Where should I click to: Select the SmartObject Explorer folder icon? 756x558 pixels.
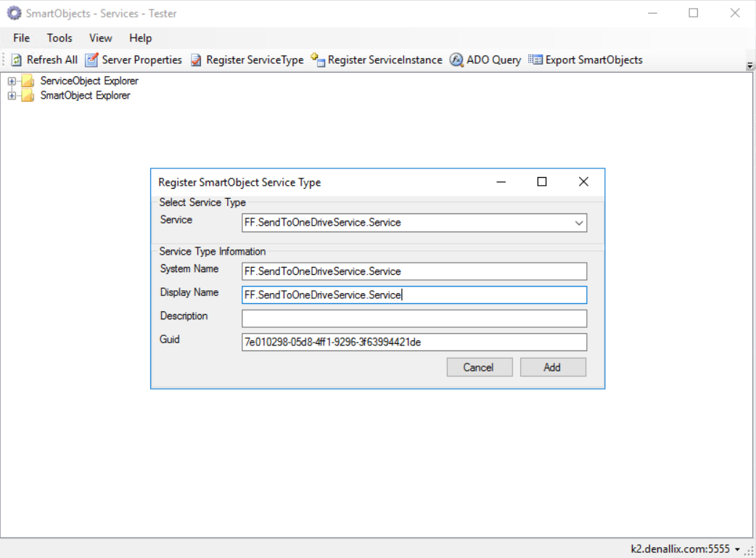coord(28,96)
